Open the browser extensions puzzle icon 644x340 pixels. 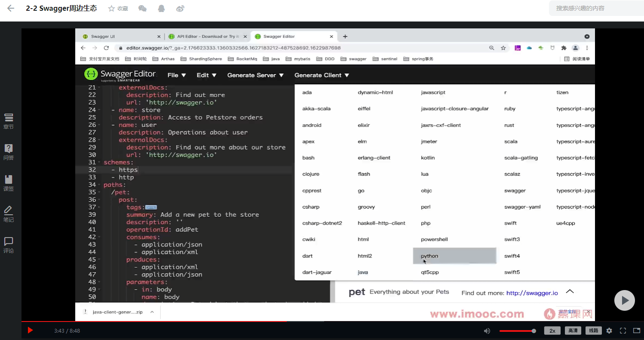point(564,48)
